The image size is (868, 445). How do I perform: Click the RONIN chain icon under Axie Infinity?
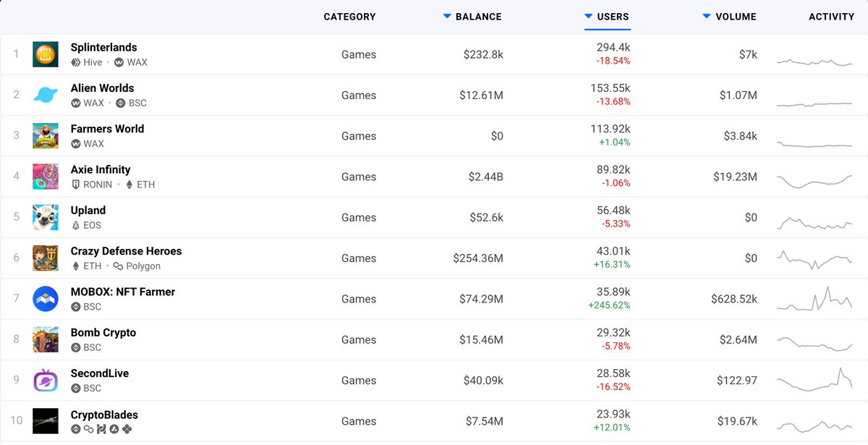coord(75,185)
